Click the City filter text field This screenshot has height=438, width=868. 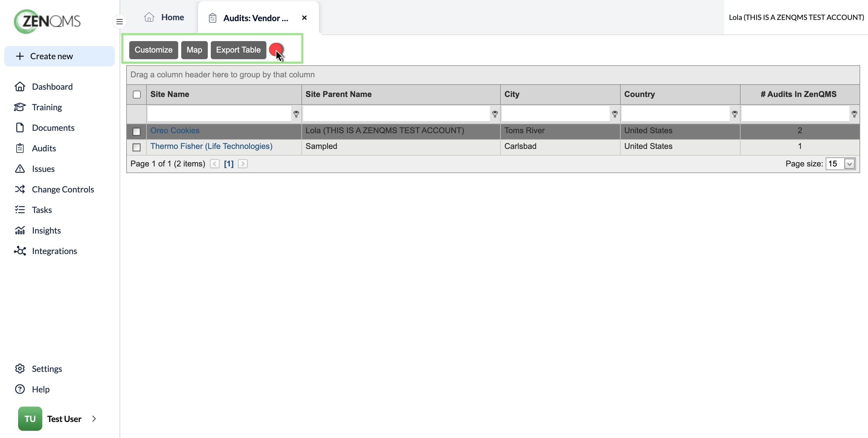(x=556, y=114)
